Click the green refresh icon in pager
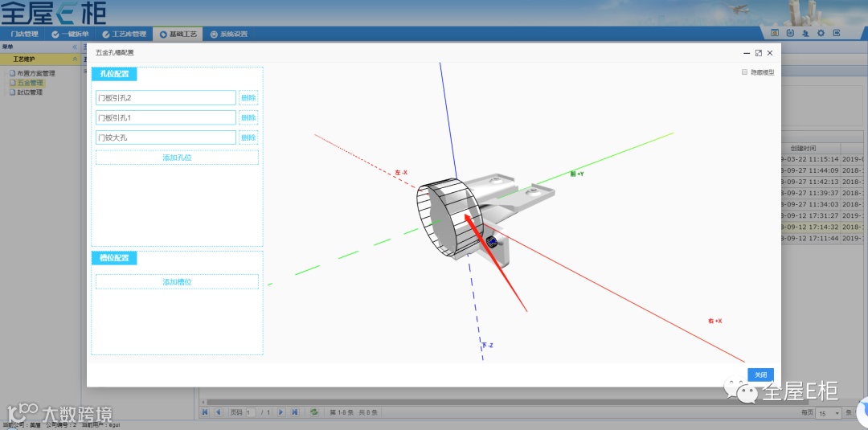The image size is (868, 430). [x=314, y=412]
